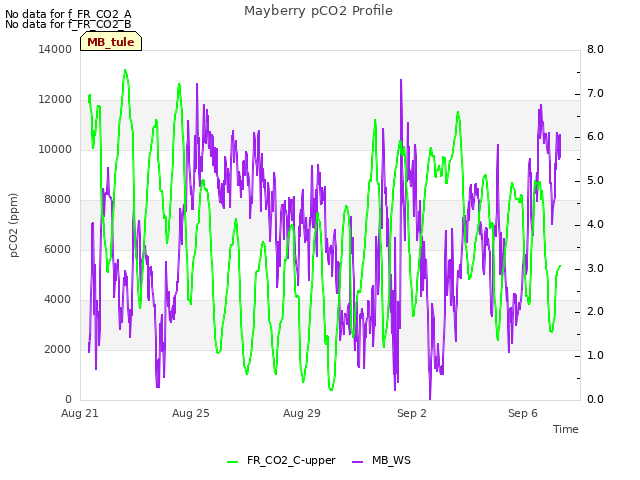Screen dimensions: 640x480
Task: Click the 14000 left axis value
Action: 55,50
